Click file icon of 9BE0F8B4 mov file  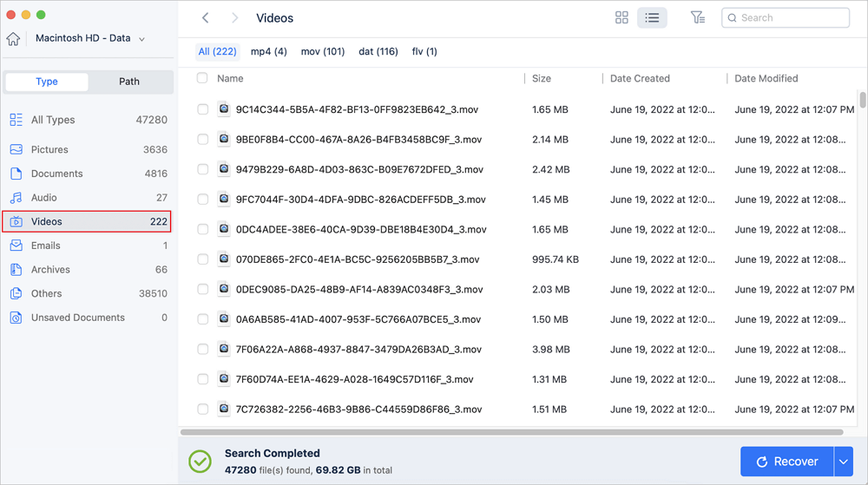pos(224,139)
